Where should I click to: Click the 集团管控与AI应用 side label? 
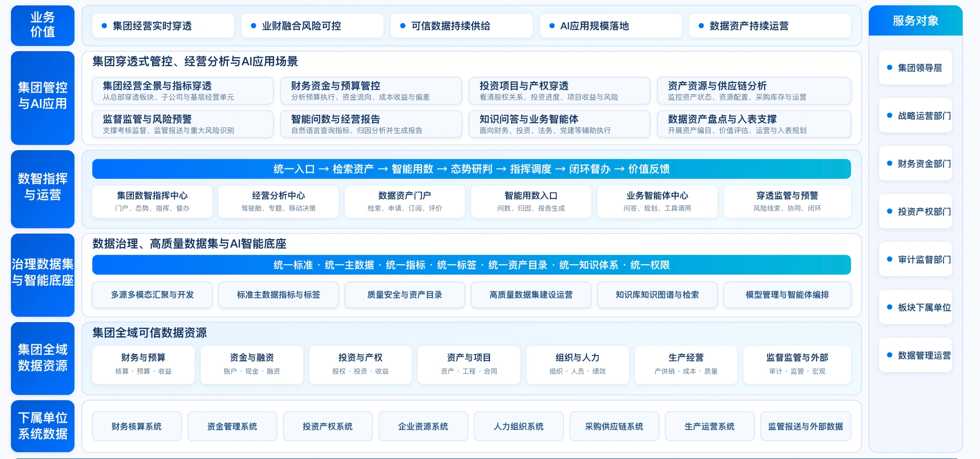[42, 98]
